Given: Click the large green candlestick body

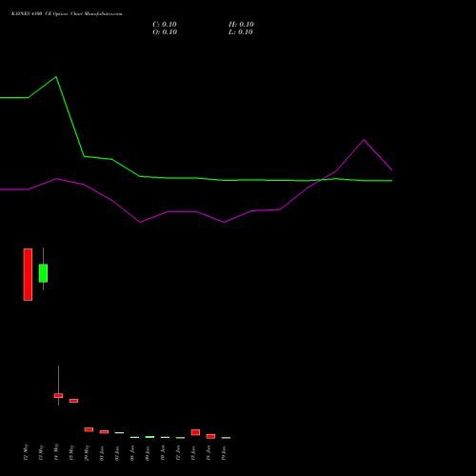Looking at the screenshot, I should click(x=43, y=273).
